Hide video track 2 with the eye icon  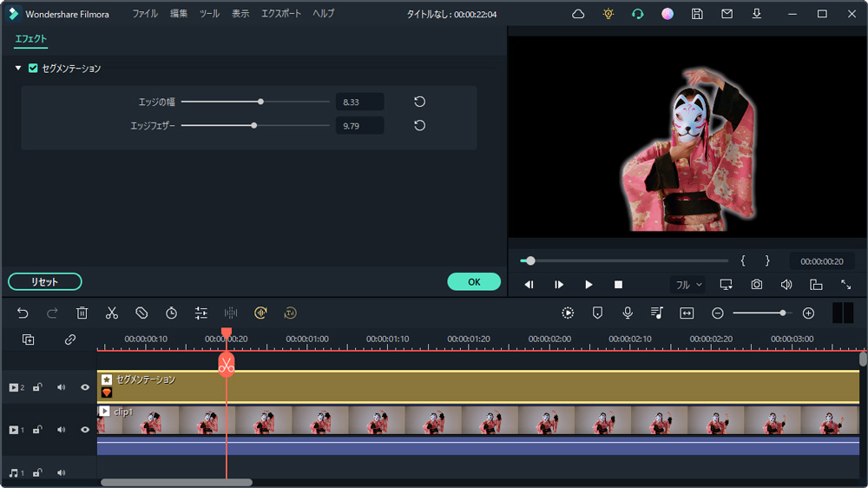(85, 387)
